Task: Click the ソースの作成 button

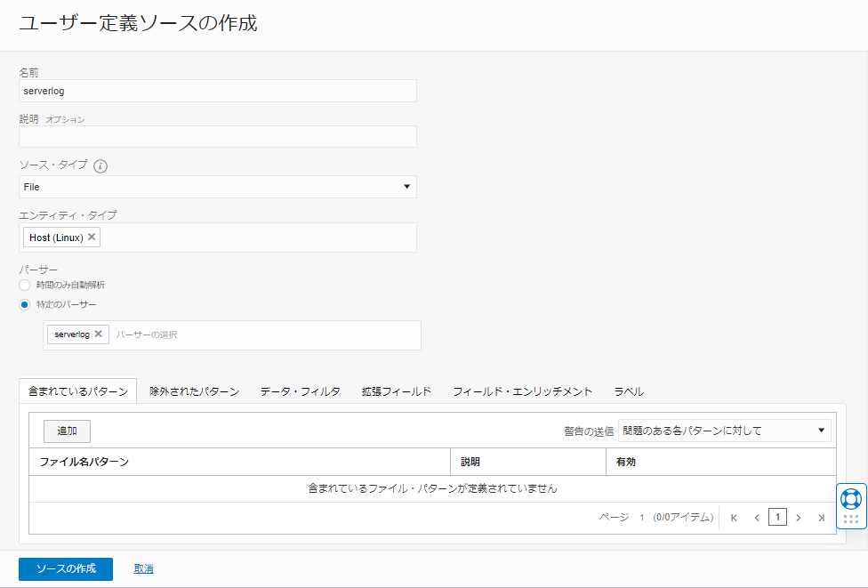Action: [x=65, y=568]
